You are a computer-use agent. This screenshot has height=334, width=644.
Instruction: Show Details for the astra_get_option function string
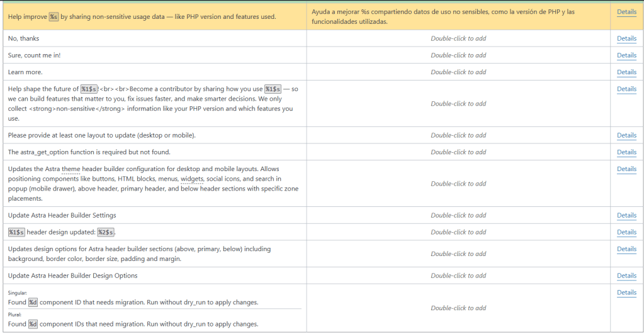[626, 152]
